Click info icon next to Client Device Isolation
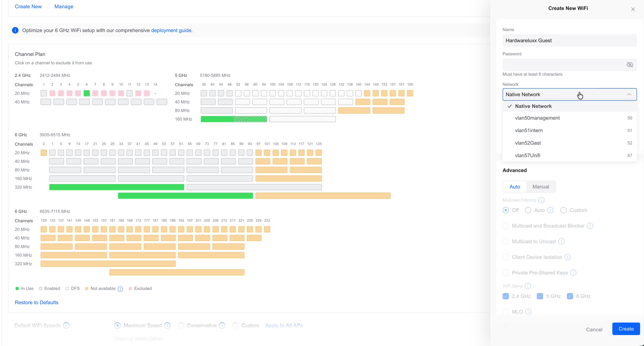This screenshot has height=346, width=644. pyautogui.click(x=567, y=257)
